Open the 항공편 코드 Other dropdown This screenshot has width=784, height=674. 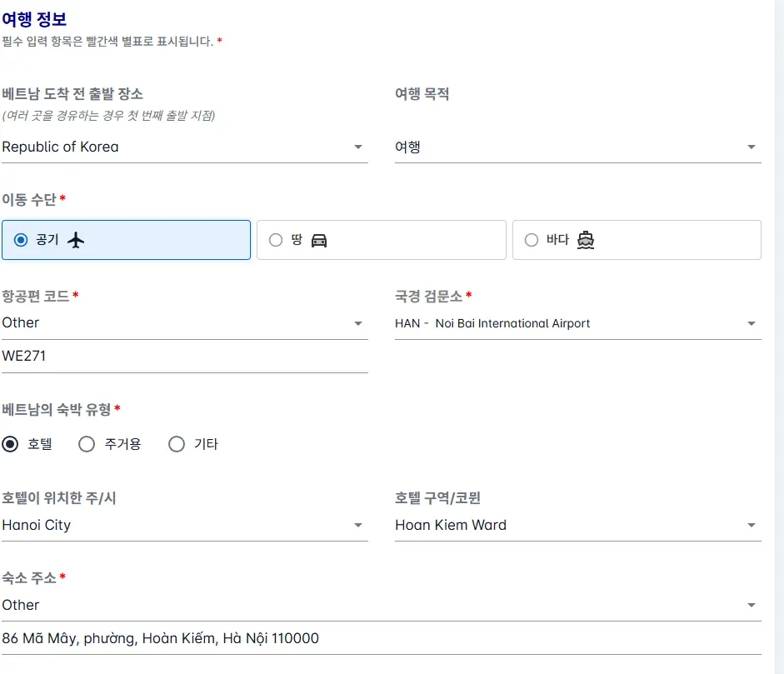coord(184,323)
